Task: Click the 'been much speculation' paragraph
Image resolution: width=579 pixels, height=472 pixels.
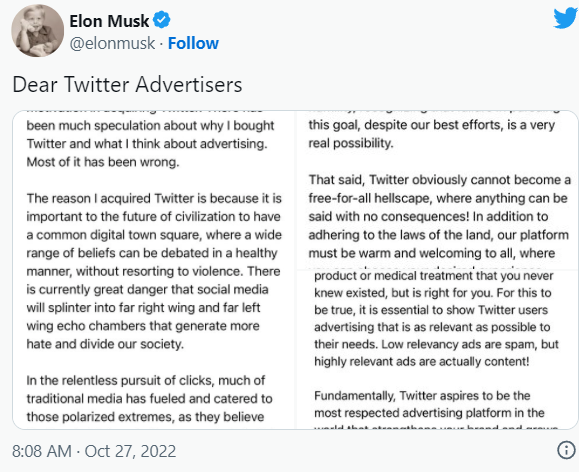Action: (150, 144)
